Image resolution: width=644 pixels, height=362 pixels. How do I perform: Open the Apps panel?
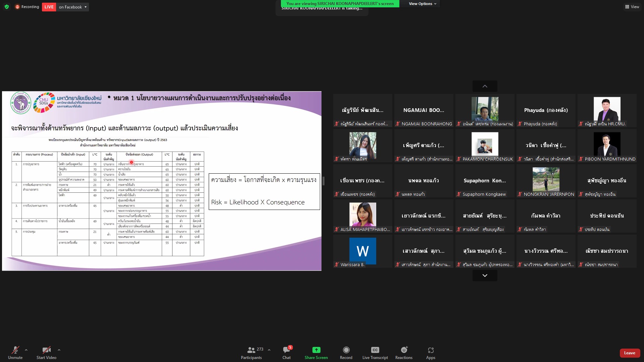click(x=431, y=353)
